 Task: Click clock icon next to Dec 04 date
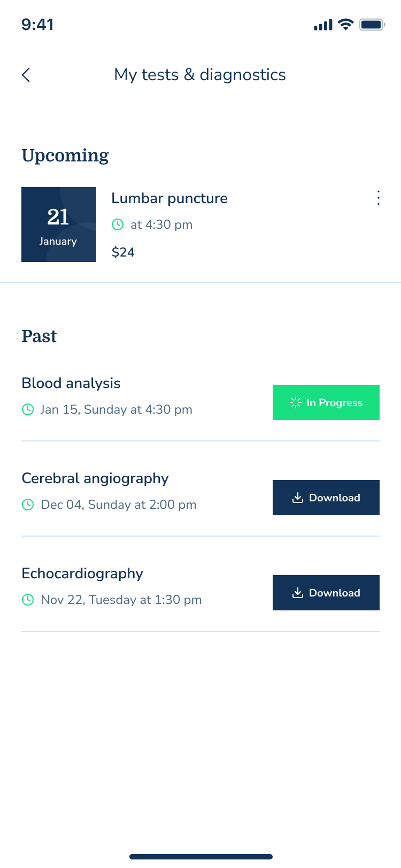click(28, 505)
